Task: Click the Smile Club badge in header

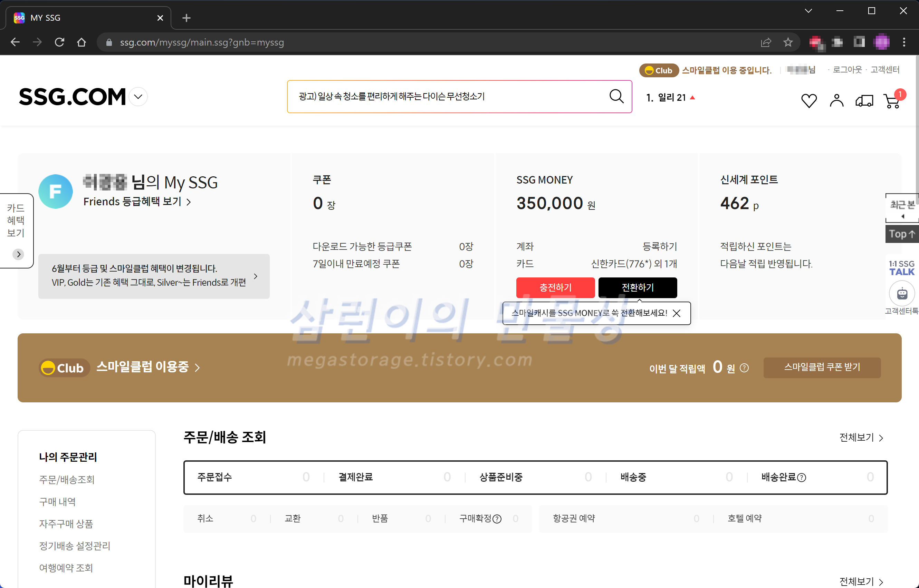Action: tap(659, 70)
